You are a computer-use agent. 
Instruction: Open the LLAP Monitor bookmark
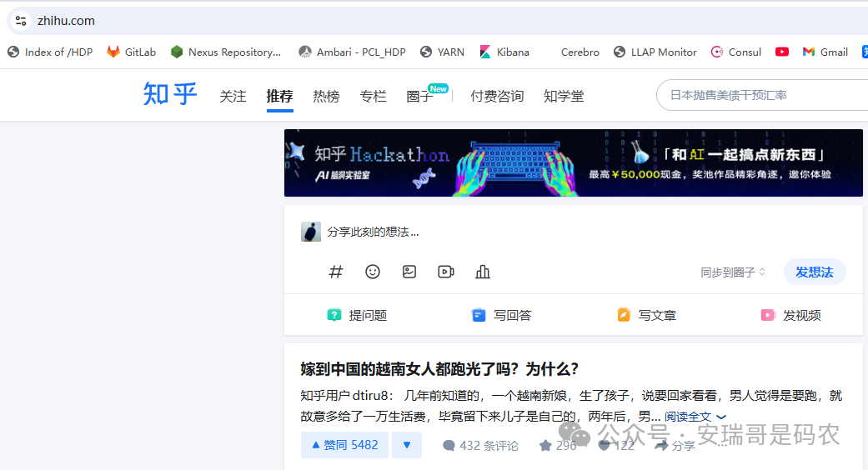[x=655, y=52]
